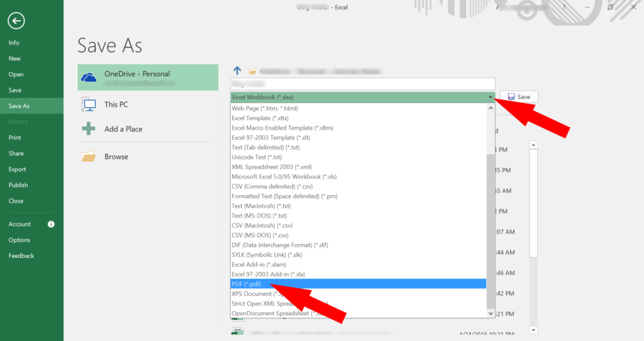Select Excel Add-in (*.xlam)
Viewport: 644px width, 341px height.
pyautogui.click(x=358, y=265)
